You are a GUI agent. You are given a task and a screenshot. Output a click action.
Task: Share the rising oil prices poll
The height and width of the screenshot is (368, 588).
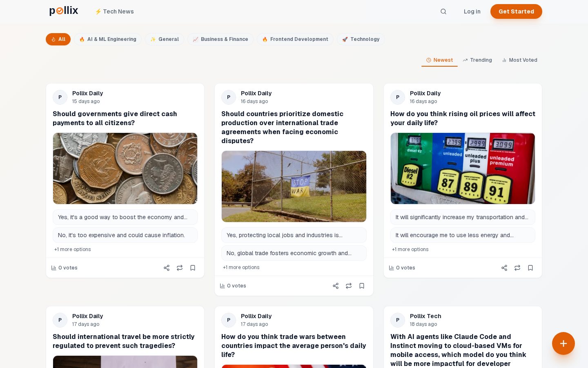(x=504, y=268)
